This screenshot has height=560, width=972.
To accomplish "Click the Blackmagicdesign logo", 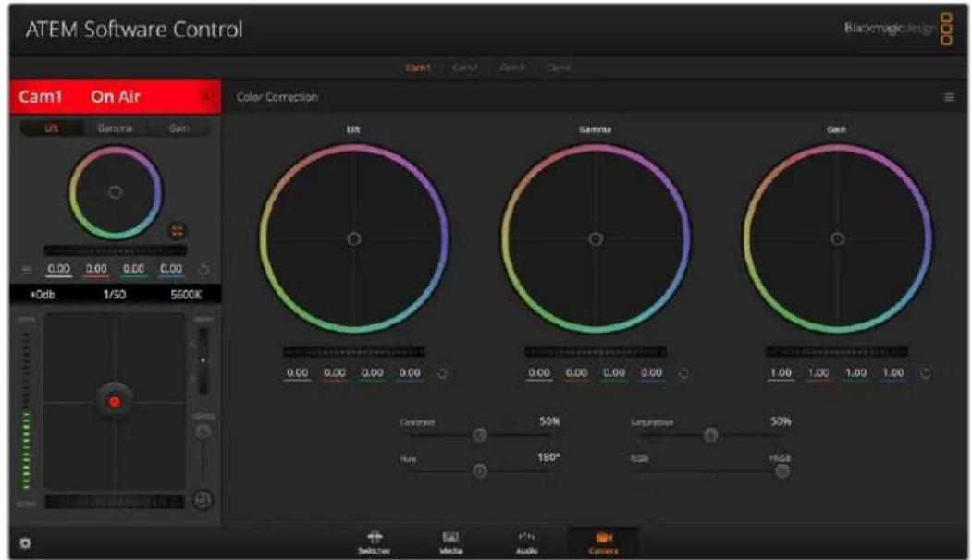I will click(898, 29).
